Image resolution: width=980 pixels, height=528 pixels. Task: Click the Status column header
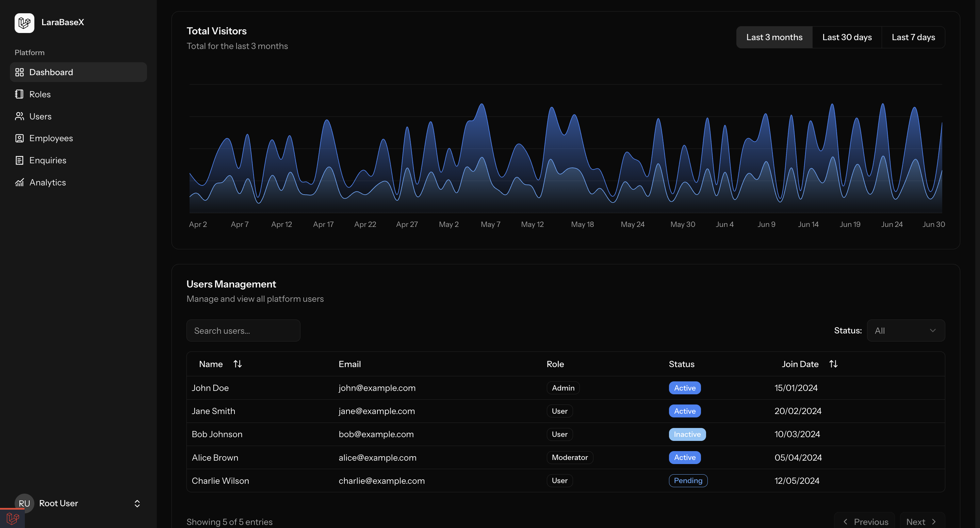(x=681, y=364)
